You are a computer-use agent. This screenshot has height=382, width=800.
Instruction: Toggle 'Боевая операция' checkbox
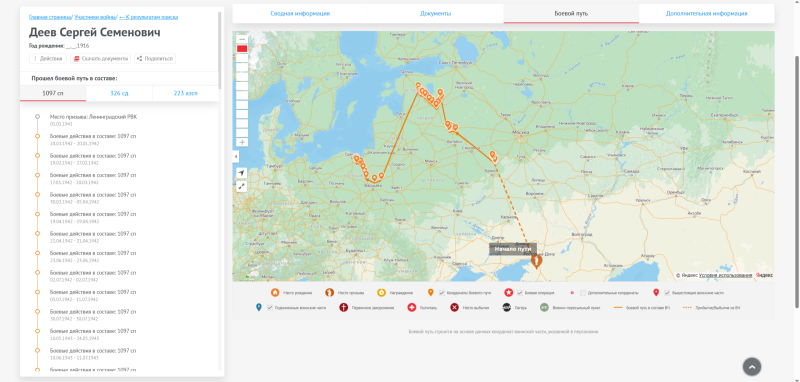520,293
